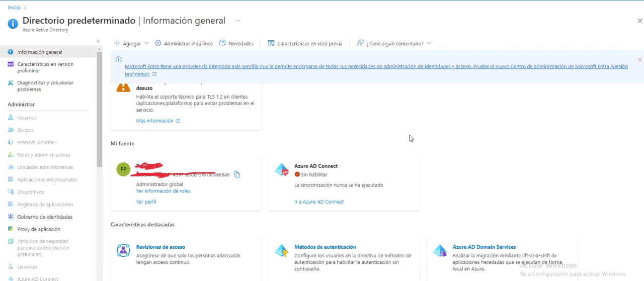
Task: Click the Más información link
Action: 158,121
